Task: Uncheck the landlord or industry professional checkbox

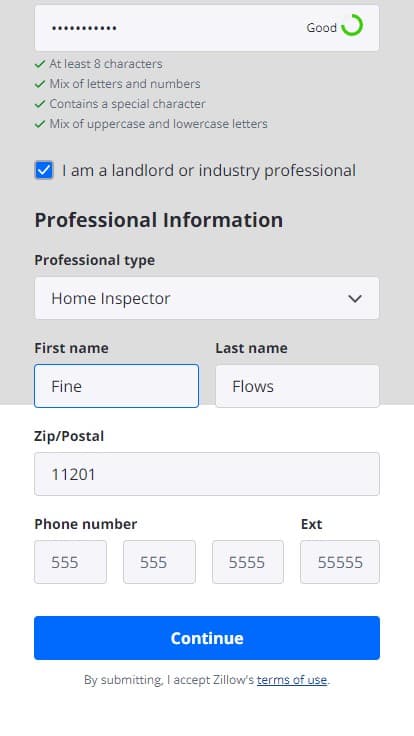Action: (x=44, y=170)
